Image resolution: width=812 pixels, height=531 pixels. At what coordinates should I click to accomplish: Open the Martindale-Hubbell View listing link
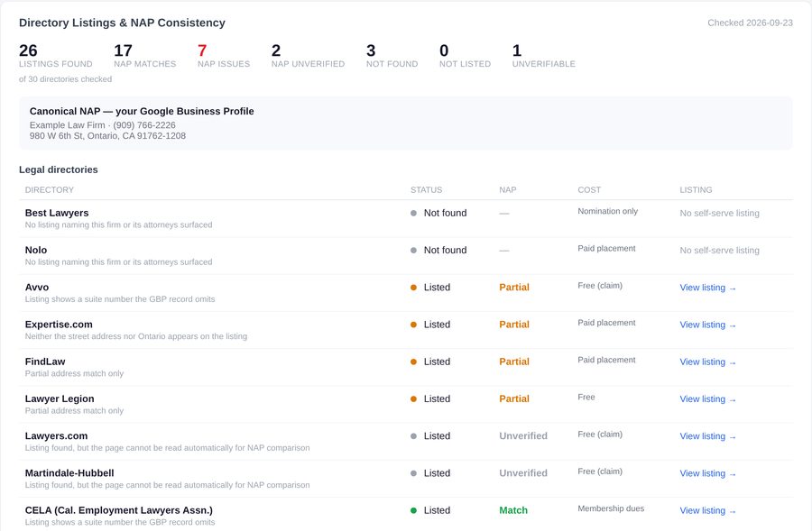pyautogui.click(x=707, y=473)
